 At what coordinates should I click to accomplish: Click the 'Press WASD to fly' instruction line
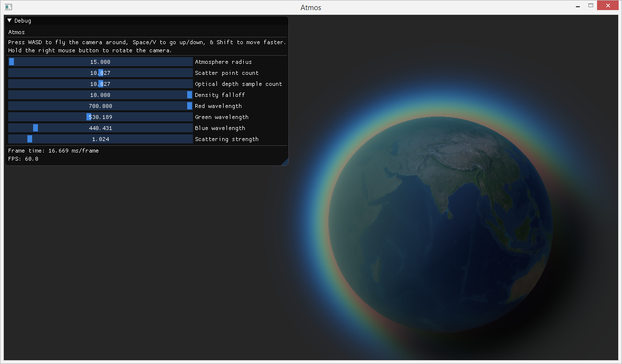point(147,42)
